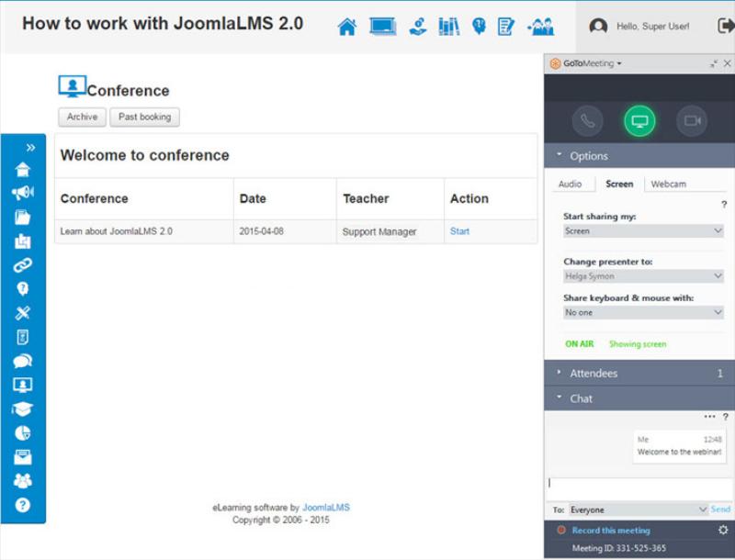Click the logout arrow icon at top right
Screen dimensions: 735x560
point(726,26)
